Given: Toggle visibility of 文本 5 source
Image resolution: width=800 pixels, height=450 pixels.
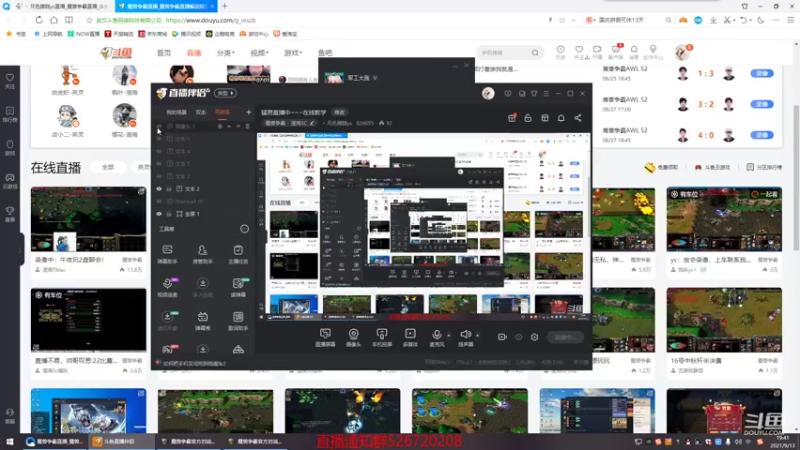Looking at the screenshot, I should click(x=159, y=164).
